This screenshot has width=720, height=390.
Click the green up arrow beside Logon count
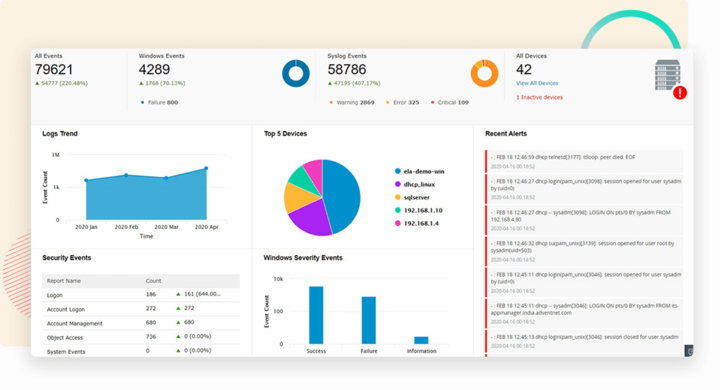[178, 294]
